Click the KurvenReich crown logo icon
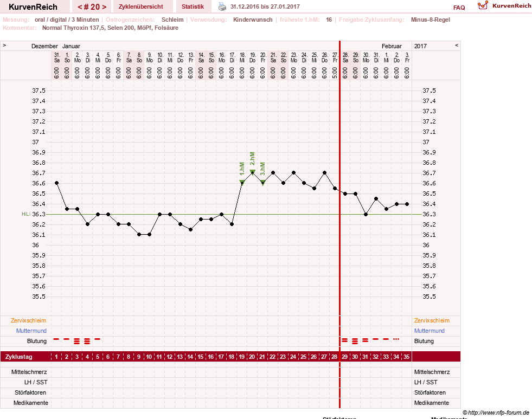The image size is (532, 419). pyautogui.click(x=483, y=5)
